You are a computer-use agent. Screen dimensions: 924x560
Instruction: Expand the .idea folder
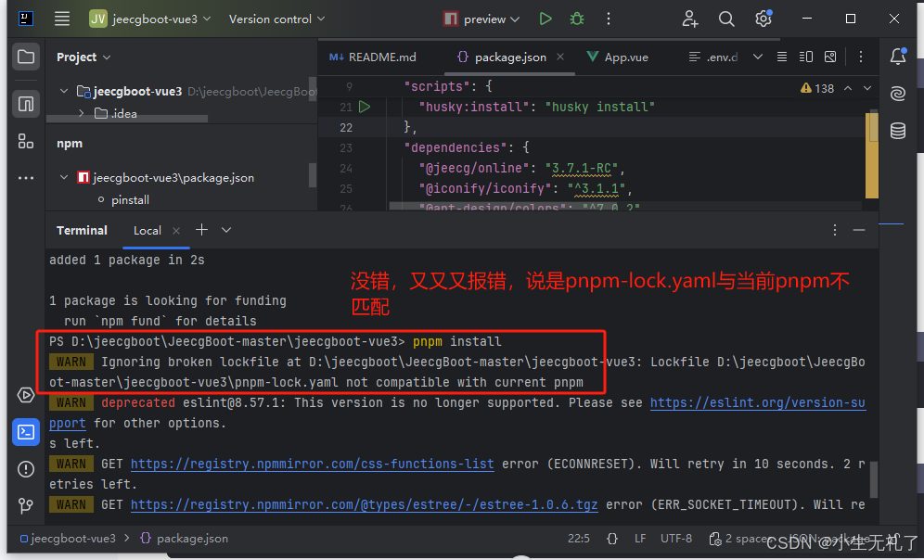82,113
